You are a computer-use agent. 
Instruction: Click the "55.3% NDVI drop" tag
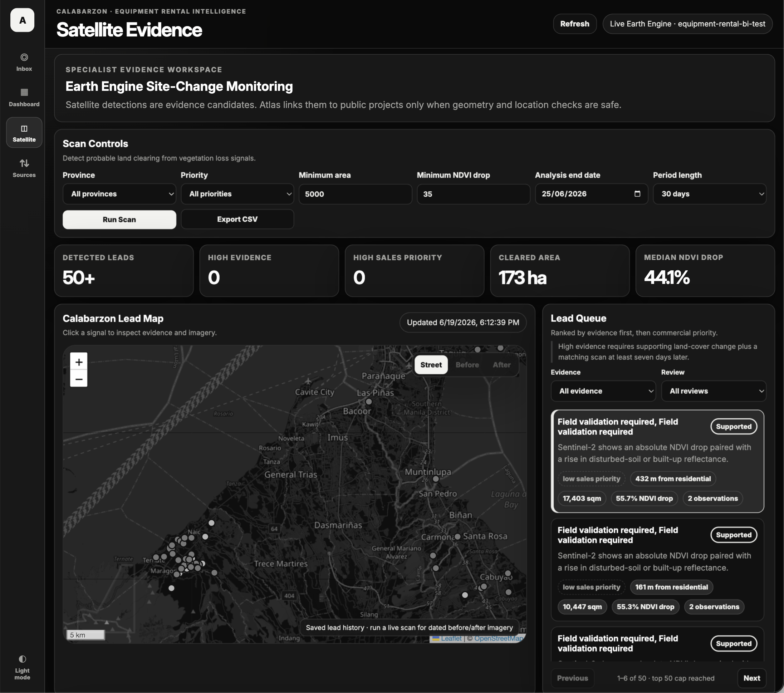pos(646,607)
